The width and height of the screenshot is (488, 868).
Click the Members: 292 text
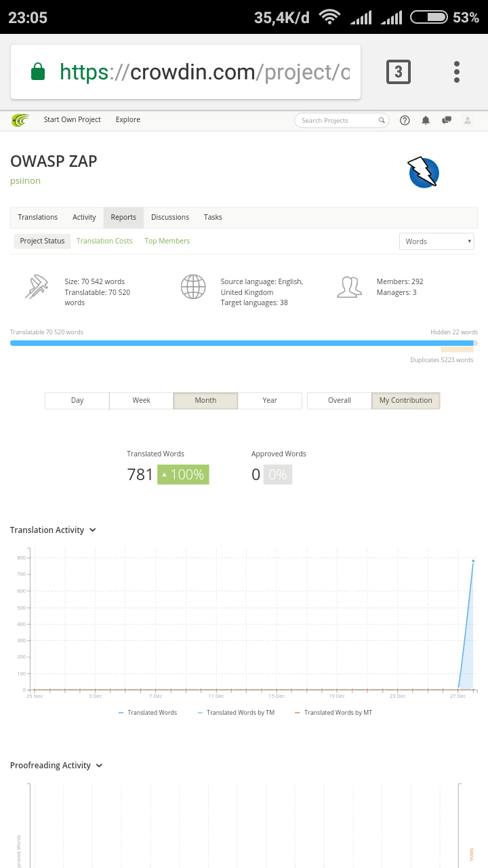pyautogui.click(x=400, y=281)
